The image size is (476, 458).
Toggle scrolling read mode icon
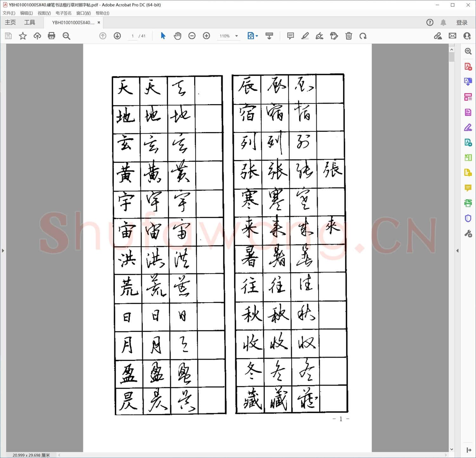coord(269,36)
